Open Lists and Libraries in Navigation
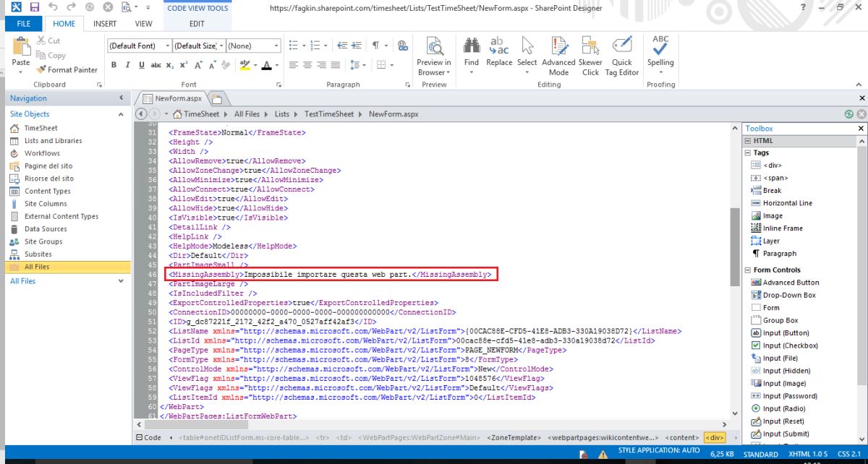 pyautogui.click(x=53, y=141)
